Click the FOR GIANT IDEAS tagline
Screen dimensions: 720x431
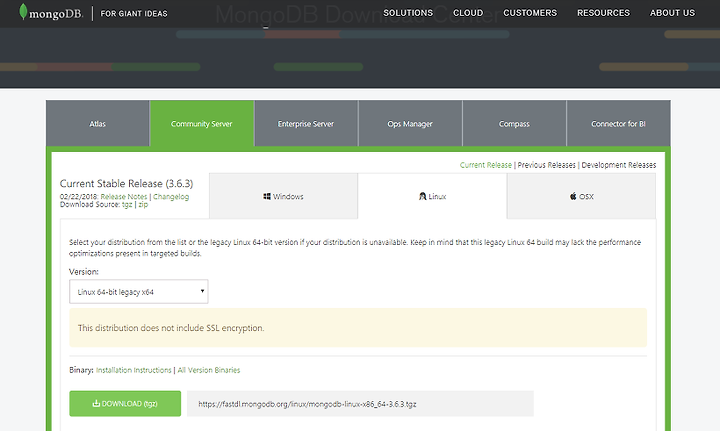(x=134, y=14)
